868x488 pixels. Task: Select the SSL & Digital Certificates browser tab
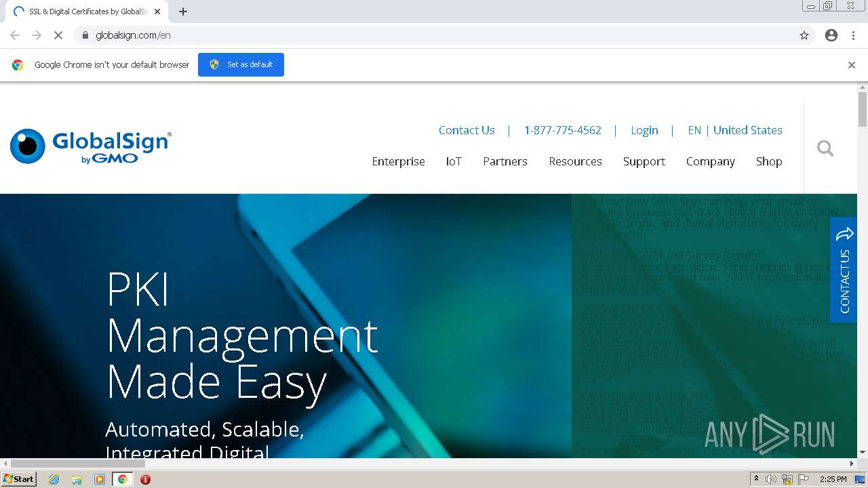88,12
